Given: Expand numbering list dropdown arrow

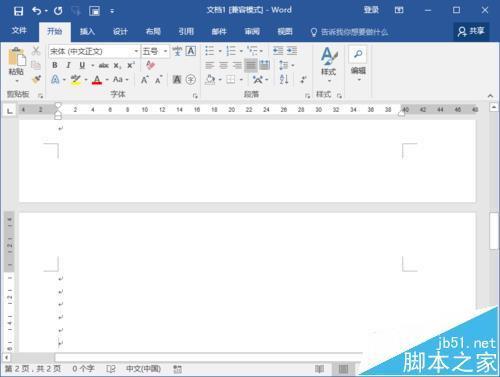Looking at the screenshot, I should click(x=241, y=51).
